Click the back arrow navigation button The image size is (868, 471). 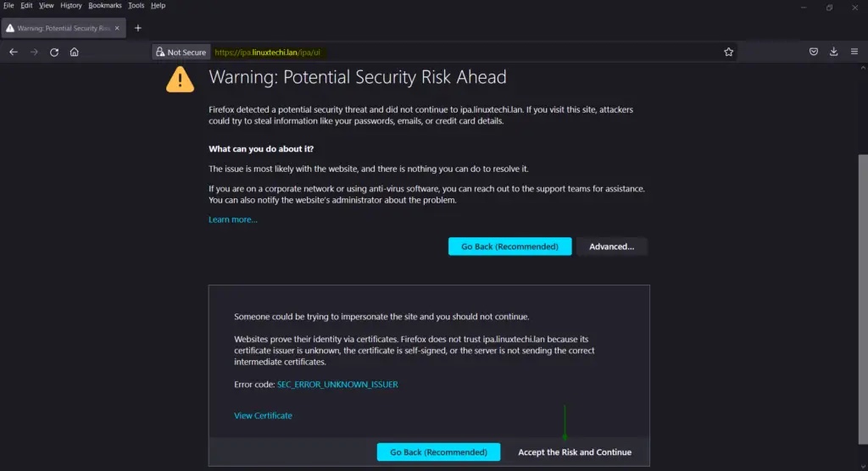[14, 52]
